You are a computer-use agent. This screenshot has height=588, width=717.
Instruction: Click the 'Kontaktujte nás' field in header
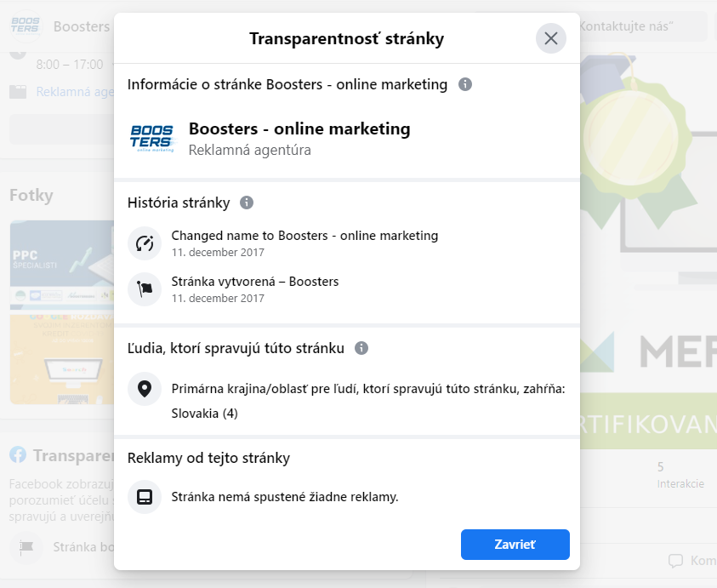pos(643,26)
